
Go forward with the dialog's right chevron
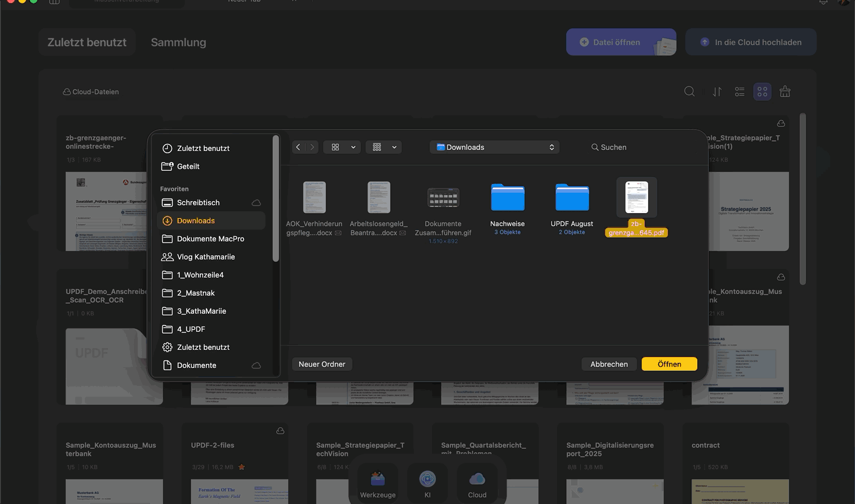click(x=312, y=147)
